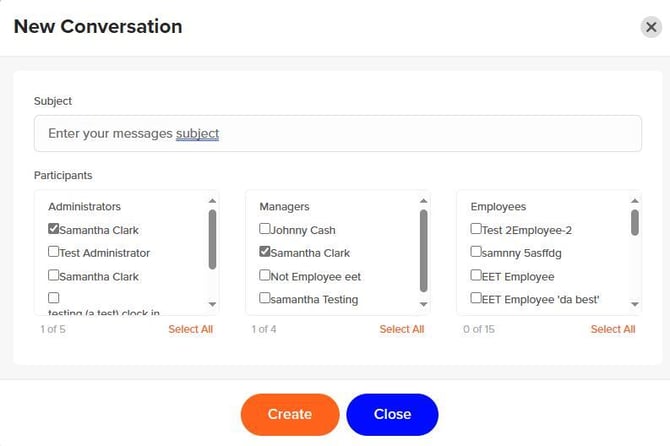Check the Test Administrator checkbox
This screenshot has width=670, height=446.
click(x=54, y=252)
